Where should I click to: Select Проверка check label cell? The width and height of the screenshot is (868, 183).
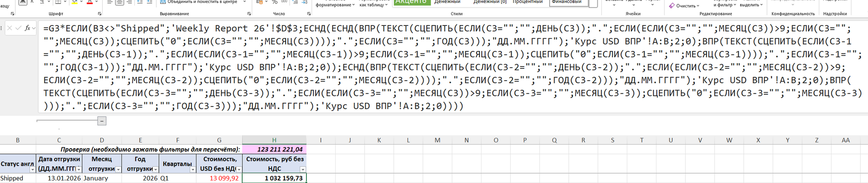(x=139, y=149)
